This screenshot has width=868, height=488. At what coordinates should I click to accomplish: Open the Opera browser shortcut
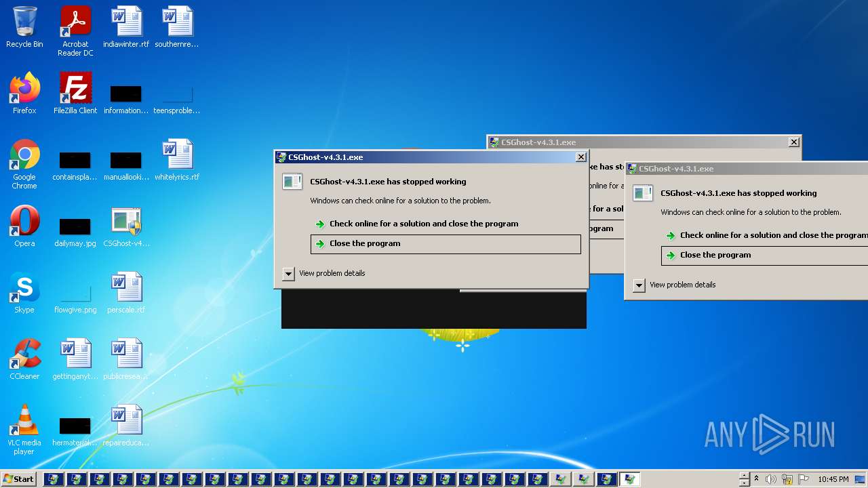pyautogui.click(x=24, y=226)
